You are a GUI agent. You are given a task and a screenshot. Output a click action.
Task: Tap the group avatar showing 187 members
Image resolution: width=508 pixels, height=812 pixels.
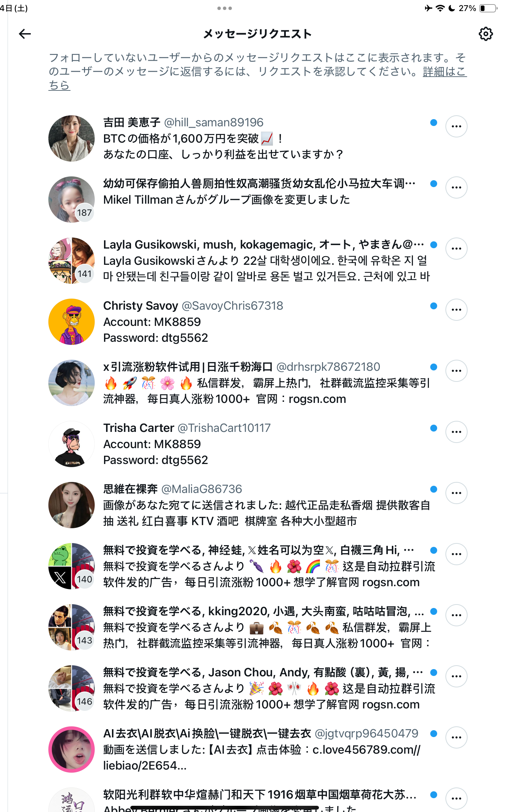[72, 200]
